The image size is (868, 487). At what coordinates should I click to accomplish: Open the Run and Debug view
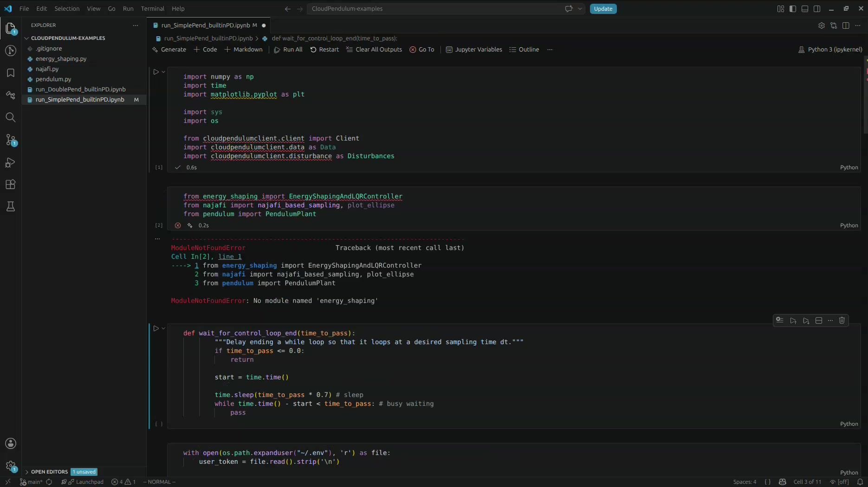[x=11, y=162]
